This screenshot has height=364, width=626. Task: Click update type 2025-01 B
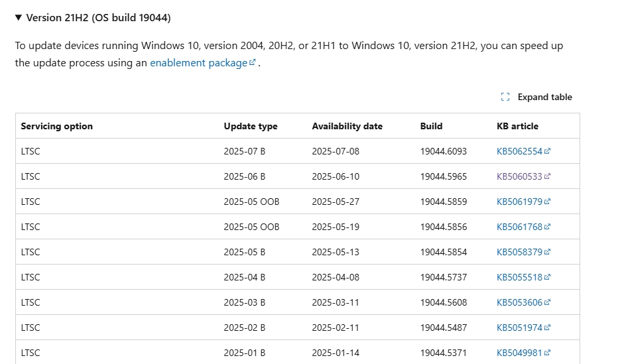(244, 353)
